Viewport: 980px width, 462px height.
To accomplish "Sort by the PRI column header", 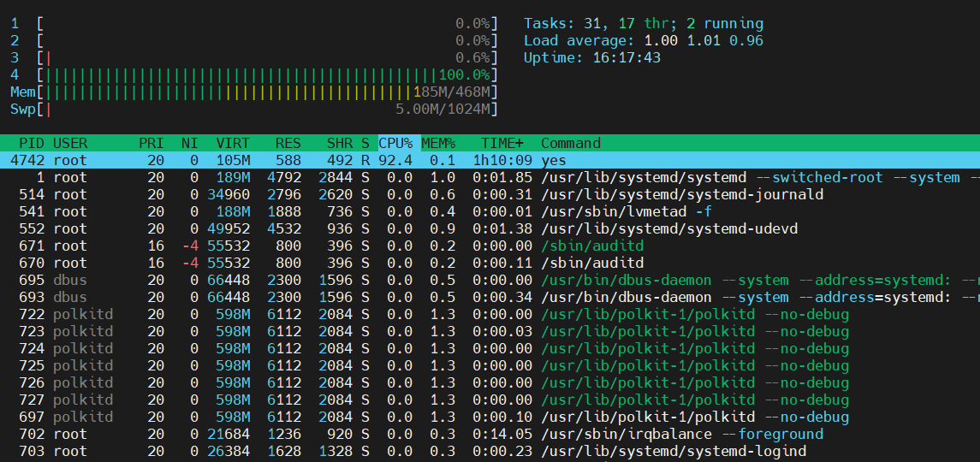I will tap(151, 143).
